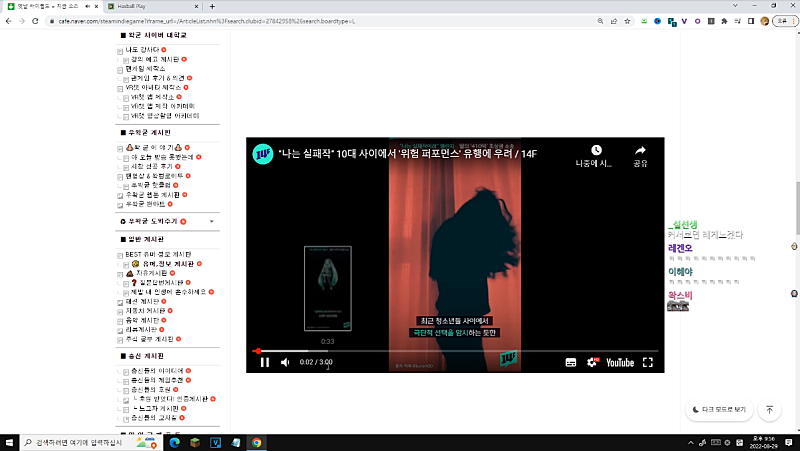Click the red playhead at 0:02

tap(259, 351)
